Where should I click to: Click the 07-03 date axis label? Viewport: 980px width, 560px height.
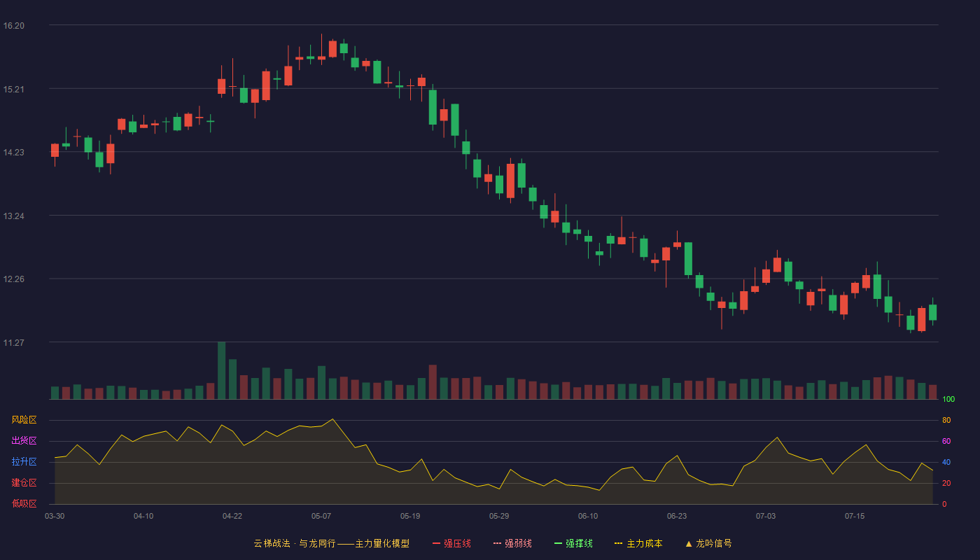(x=766, y=516)
